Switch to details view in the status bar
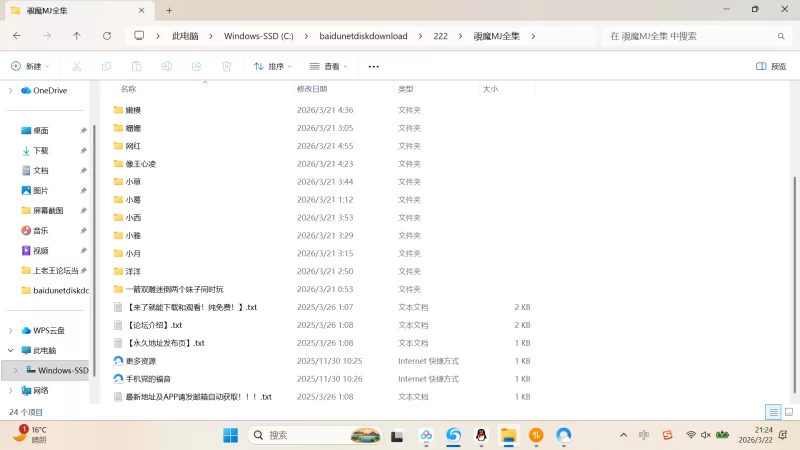Screen dimensions: 800x450 click(773, 412)
